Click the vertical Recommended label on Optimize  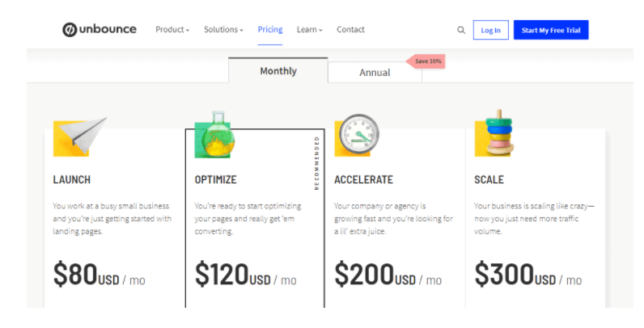[316, 163]
